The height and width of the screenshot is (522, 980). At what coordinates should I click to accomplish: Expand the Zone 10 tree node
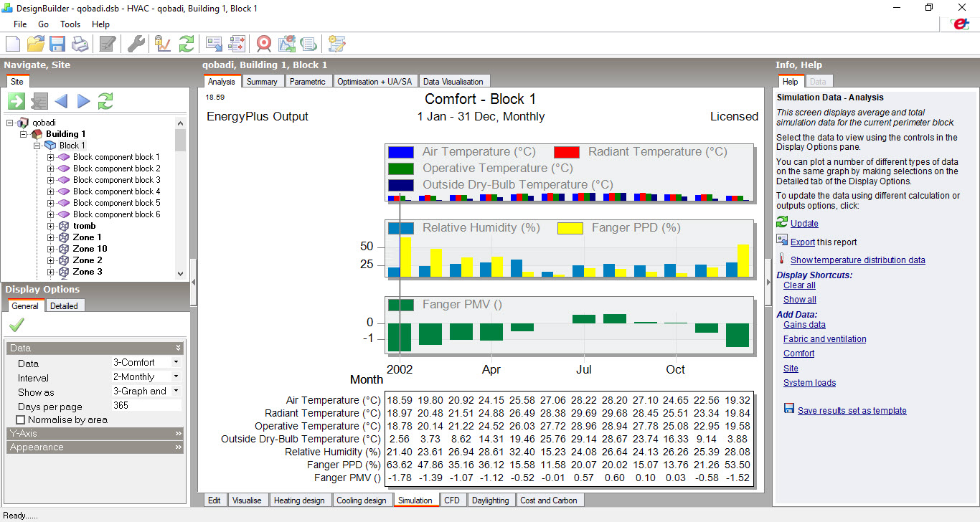(x=51, y=249)
